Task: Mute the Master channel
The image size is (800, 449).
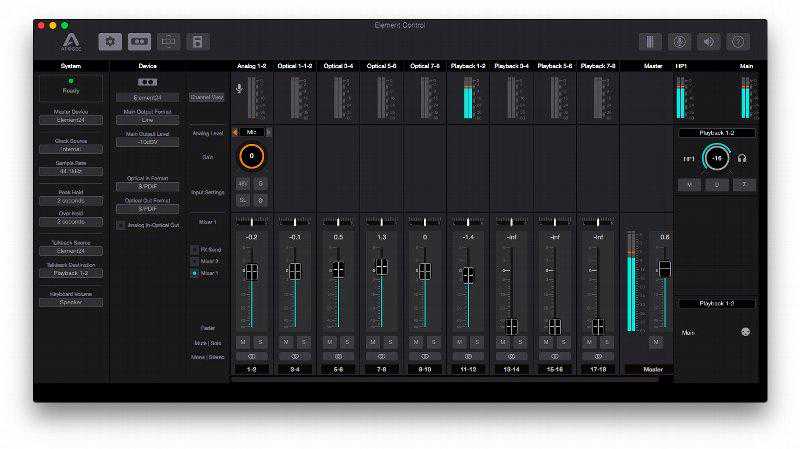Action: 656,341
